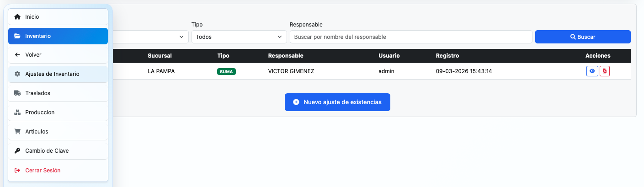The height and width of the screenshot is (187, 644).
Task: Click the back arrow icon beside Volver
Action: point(17,55)
